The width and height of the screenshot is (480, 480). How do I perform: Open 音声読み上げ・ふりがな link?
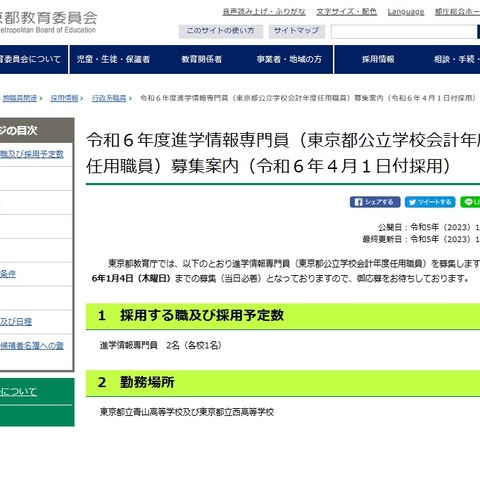[264, 12]
